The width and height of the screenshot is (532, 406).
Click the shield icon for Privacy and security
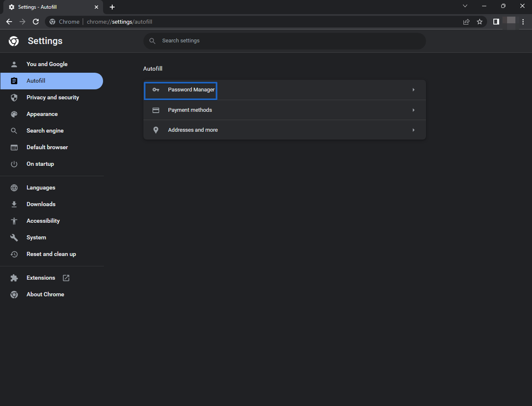point(14,98)
